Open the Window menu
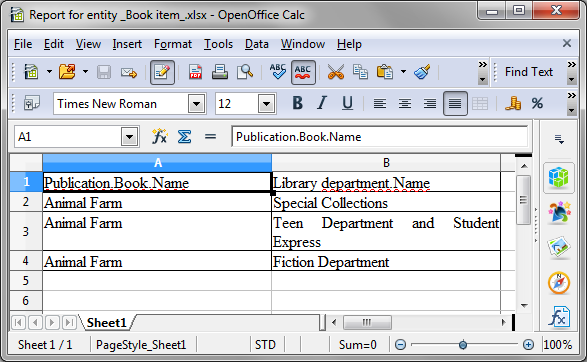Screen dimensions: 587x362 [303, 44]
